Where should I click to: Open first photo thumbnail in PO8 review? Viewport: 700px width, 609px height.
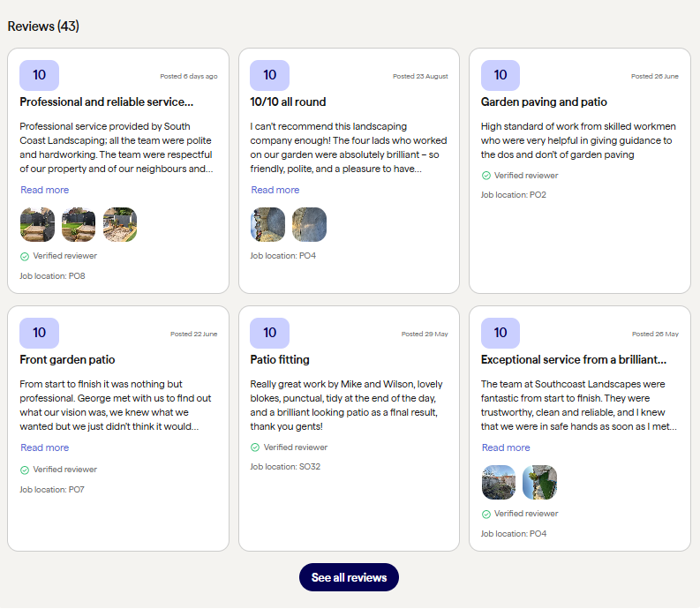(37, 225)
